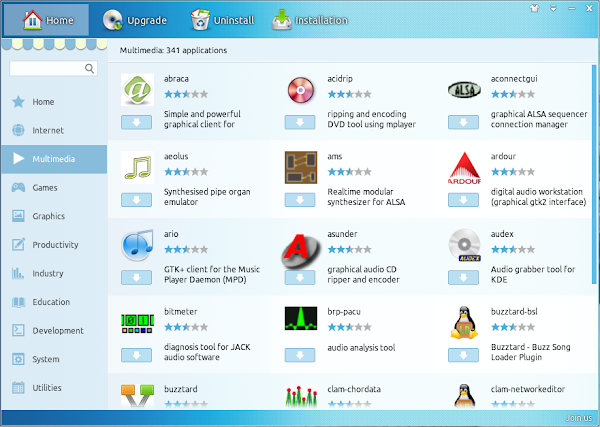Open the dropdown menu arrow in title bar
The width and height of the screenshot is (600, 427).
point(553,8)
